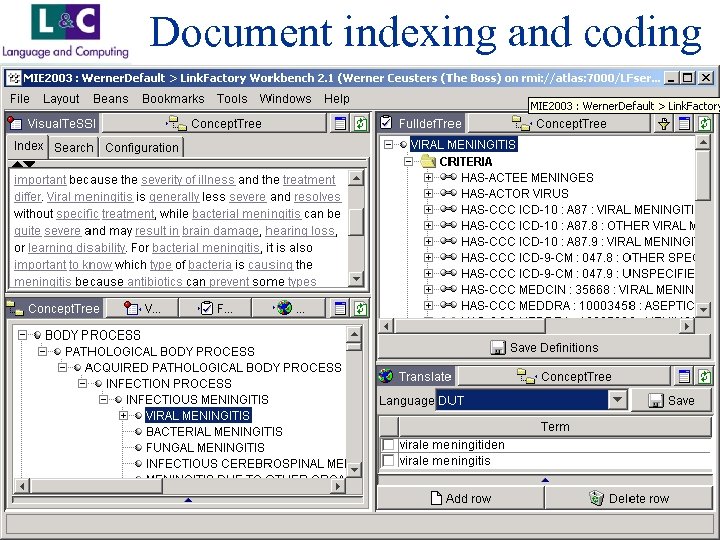Click the Save button in Translate panel
This screenshot has width=720, height=540.
tap(672, 400)
